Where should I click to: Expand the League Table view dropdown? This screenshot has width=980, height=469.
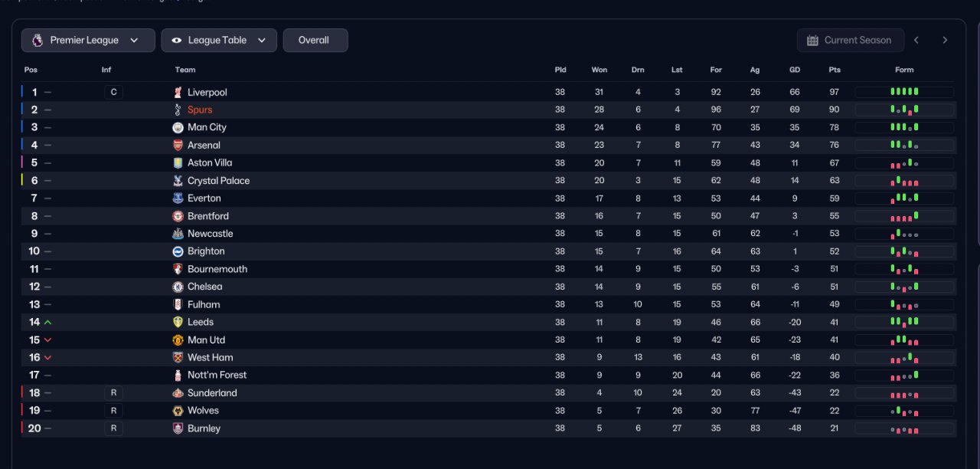[x=219, y=41]
